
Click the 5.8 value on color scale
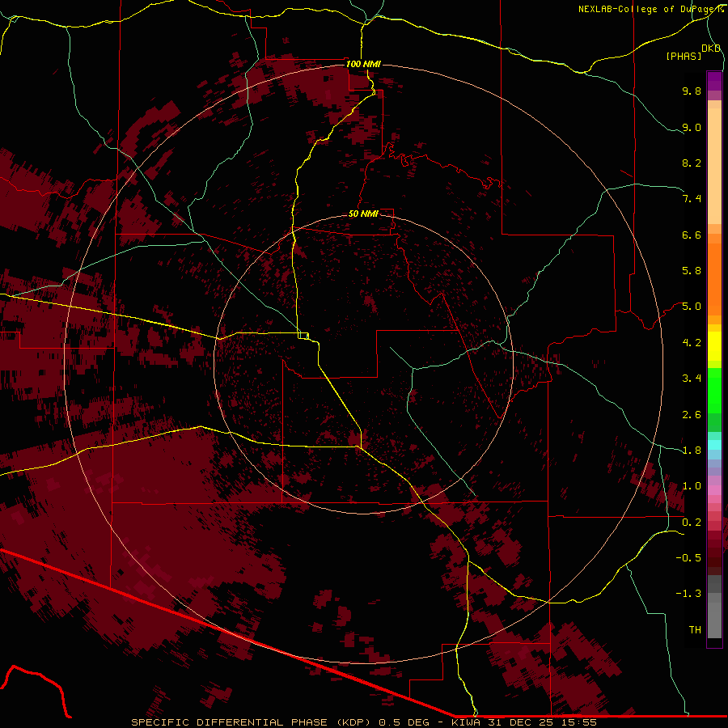pyautogui.click(x=692, y=271)
